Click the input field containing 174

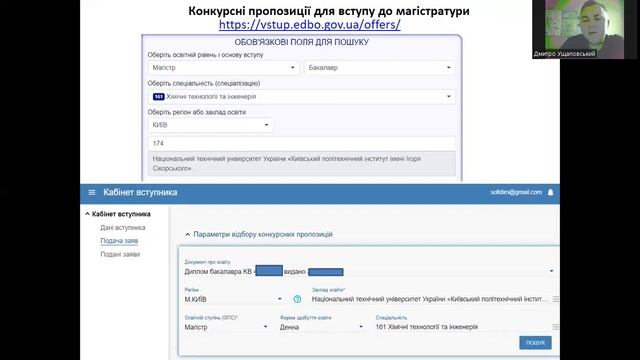point(302,143)
